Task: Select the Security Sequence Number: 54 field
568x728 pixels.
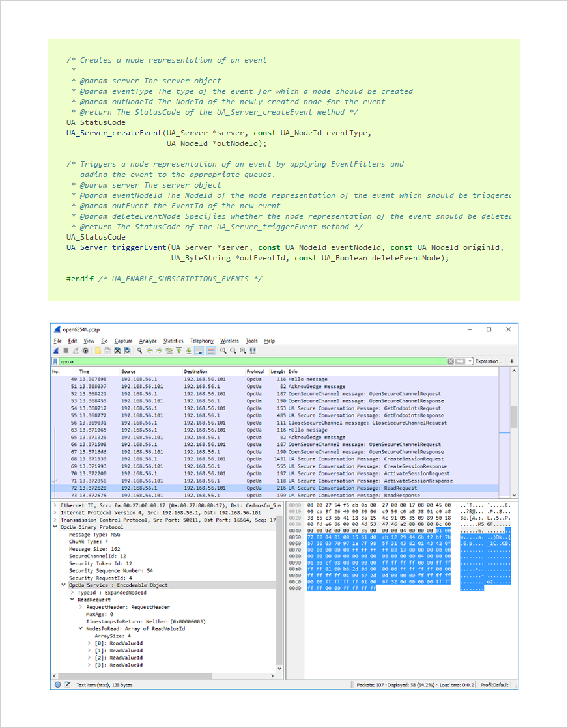Action: (111, 570)
